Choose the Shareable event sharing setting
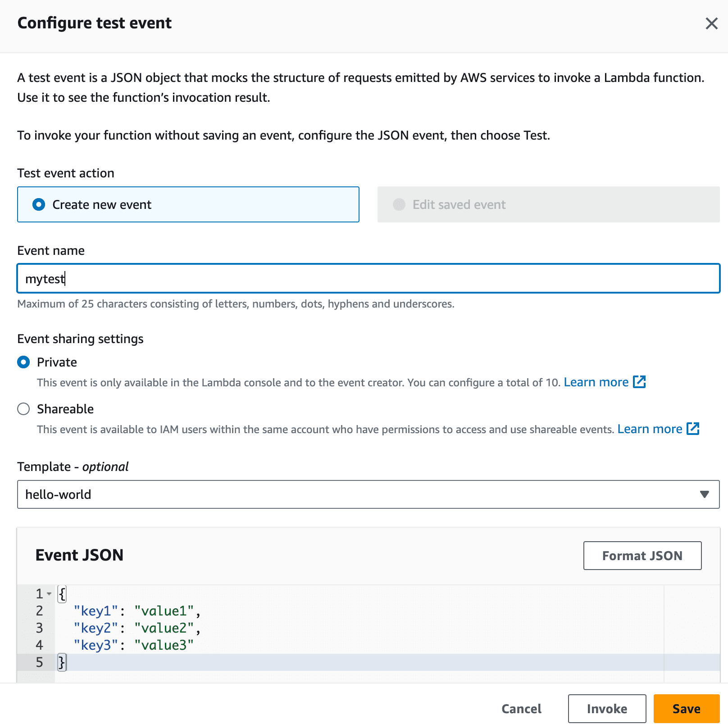 (x=23, y=409)
